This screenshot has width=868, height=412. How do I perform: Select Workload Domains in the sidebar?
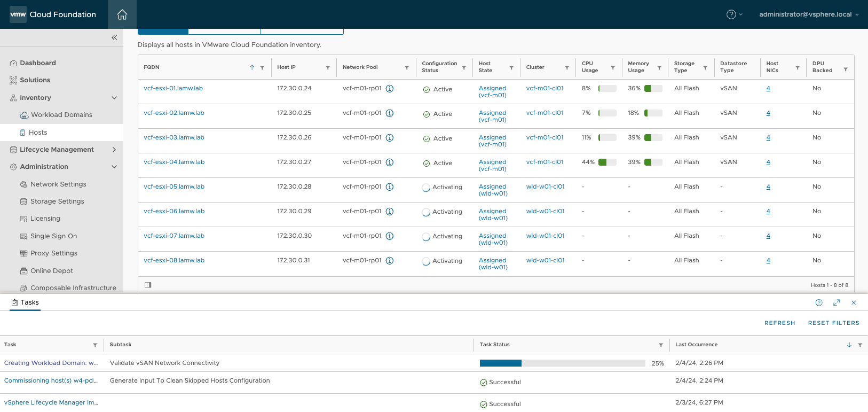pos(61,115)
